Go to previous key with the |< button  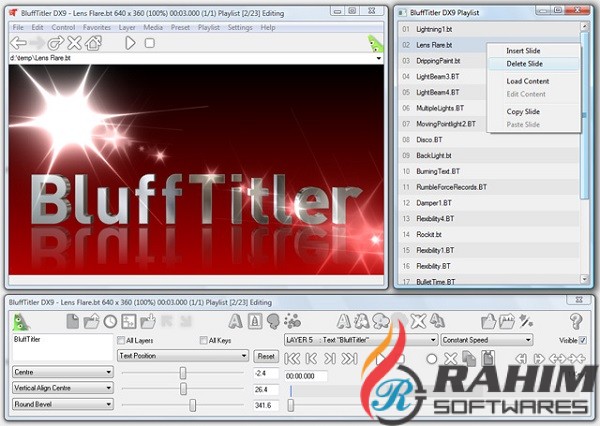tap(311, 359)
